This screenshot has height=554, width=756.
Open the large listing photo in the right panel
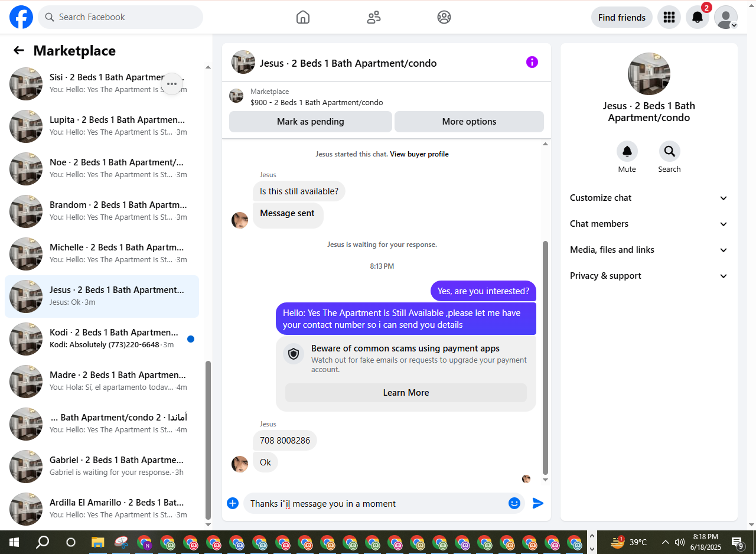(x=649, y=74)
